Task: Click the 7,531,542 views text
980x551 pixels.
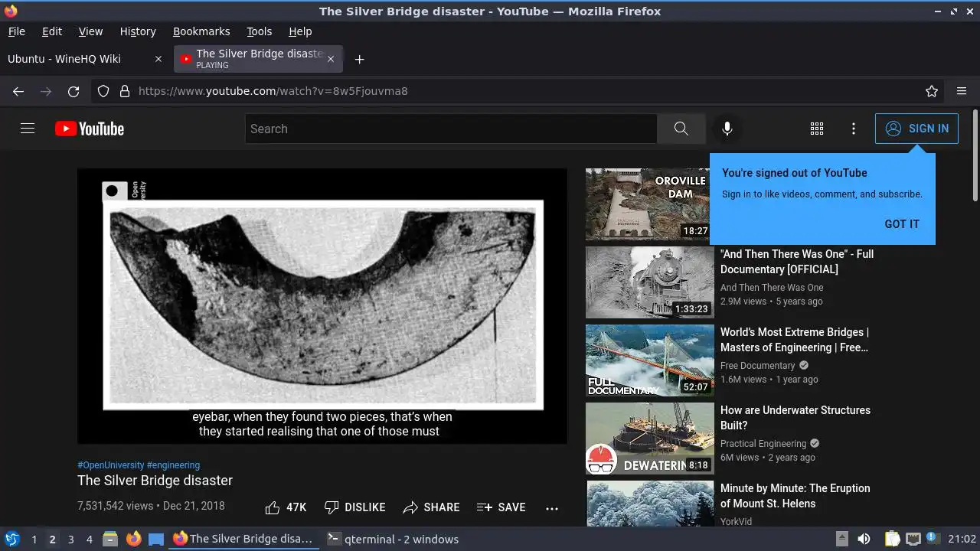Action: 116,506
